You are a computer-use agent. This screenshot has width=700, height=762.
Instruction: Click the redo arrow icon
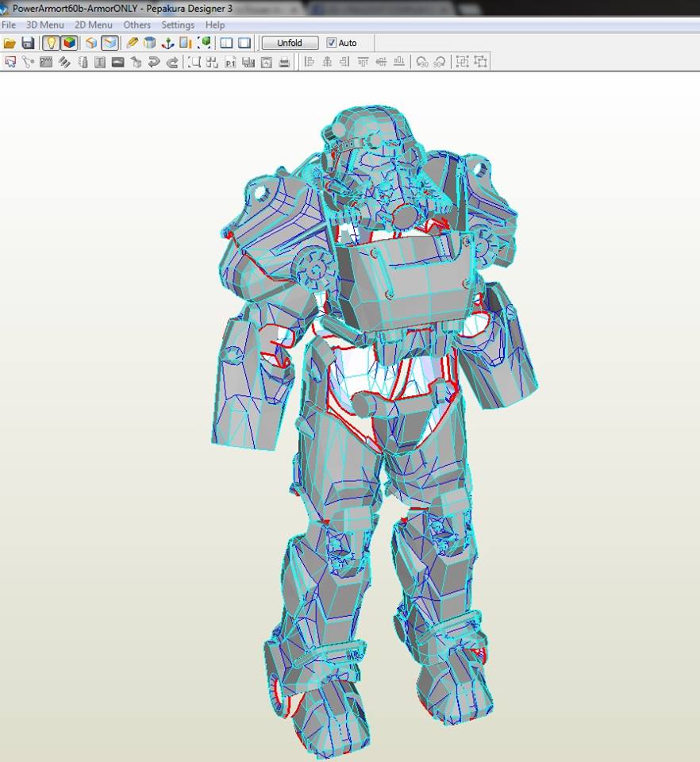[x=172, y=62]
